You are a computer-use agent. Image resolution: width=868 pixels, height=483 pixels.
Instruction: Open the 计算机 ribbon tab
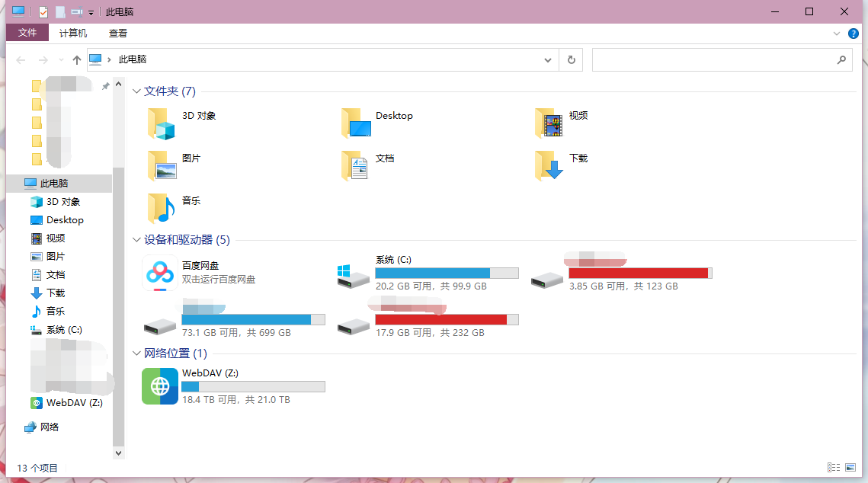click(x=73, y=34)
